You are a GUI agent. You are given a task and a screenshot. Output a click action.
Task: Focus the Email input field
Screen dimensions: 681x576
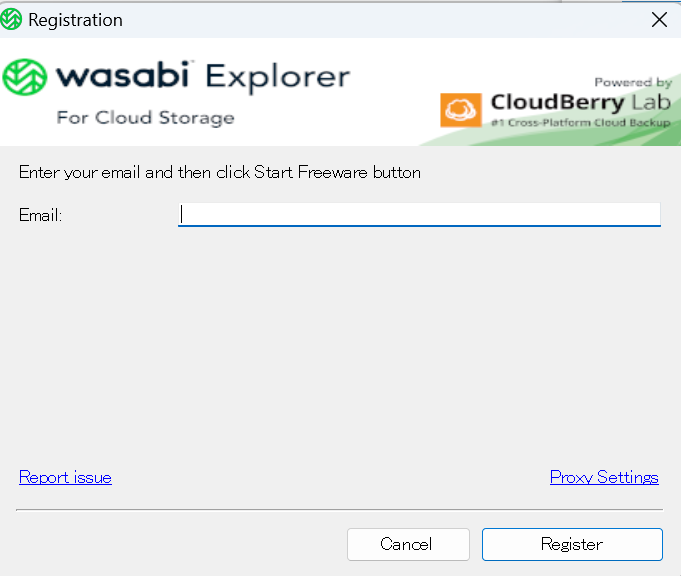[419, 215]
